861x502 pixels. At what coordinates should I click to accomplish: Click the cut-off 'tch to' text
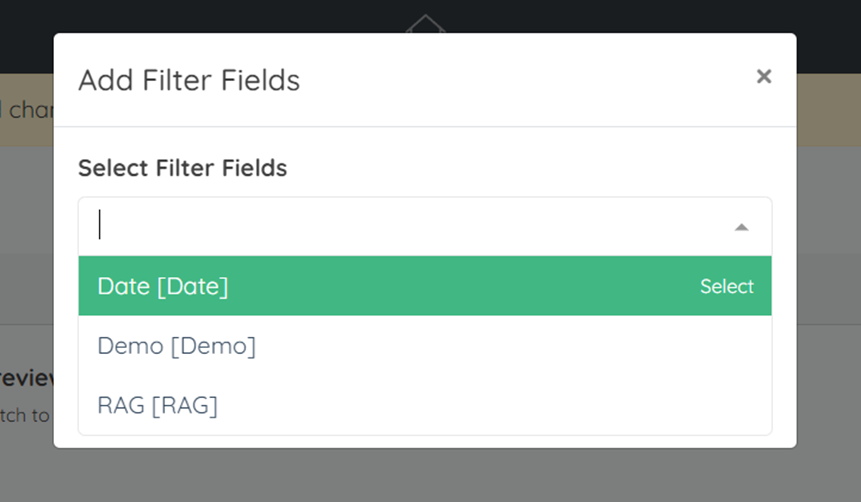click(25, 415)
